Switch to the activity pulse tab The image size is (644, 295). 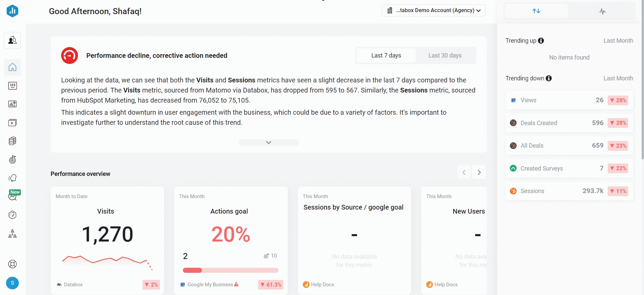click(602, 11)
